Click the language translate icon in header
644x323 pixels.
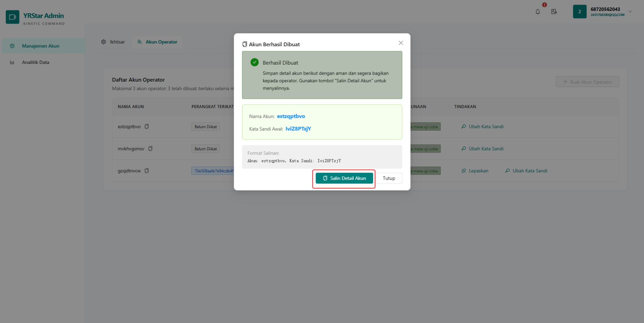(x=554, y=11)
